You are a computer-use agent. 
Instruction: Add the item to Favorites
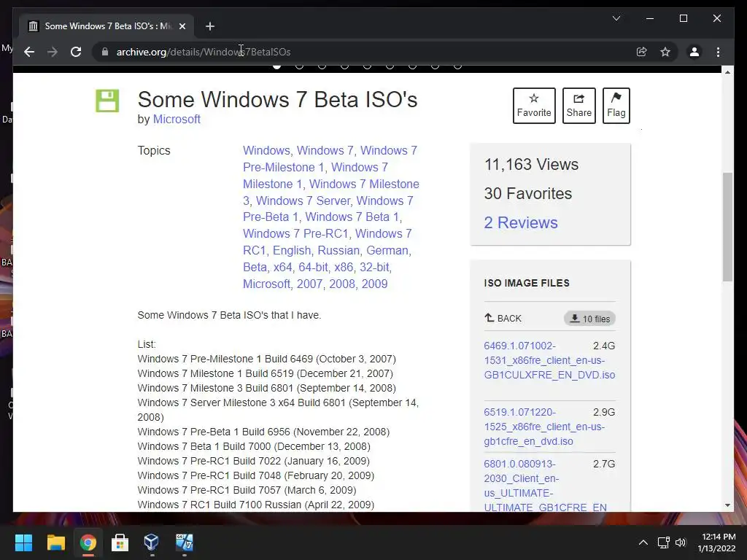534,106
